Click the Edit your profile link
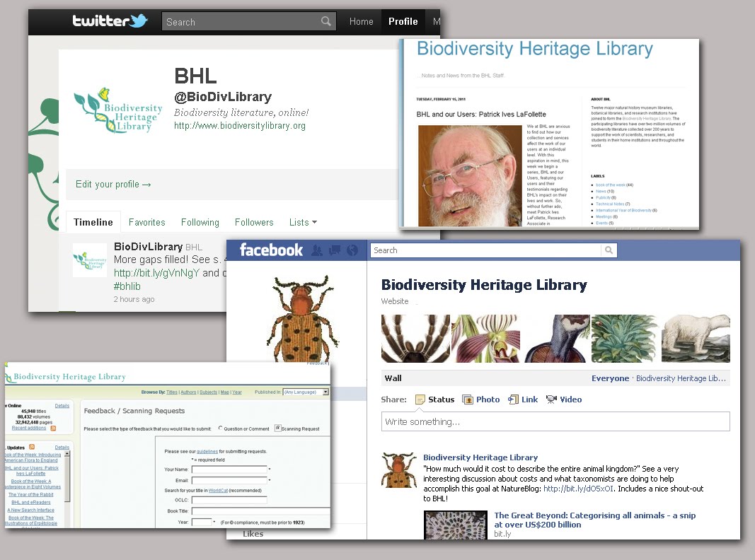 [113, 185]
